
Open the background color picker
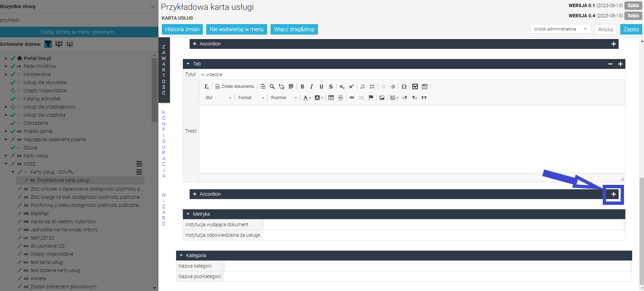[x=319, y=98]
